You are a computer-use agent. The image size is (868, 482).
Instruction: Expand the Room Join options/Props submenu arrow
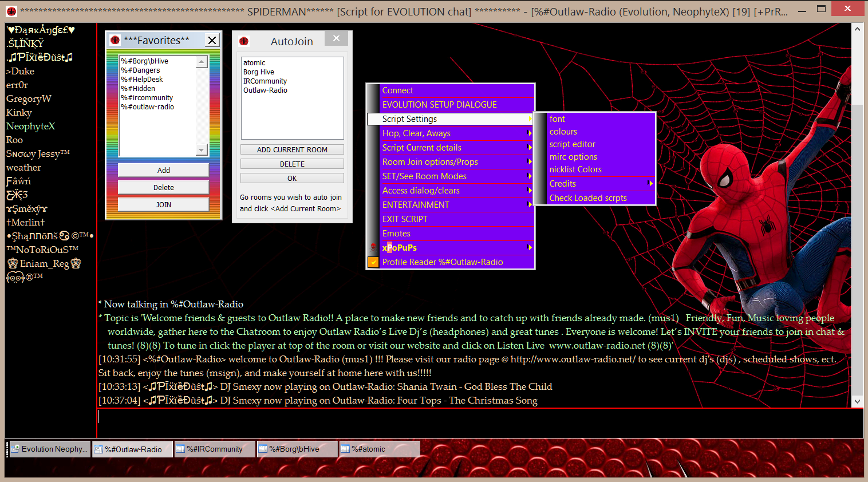[530, 162]
